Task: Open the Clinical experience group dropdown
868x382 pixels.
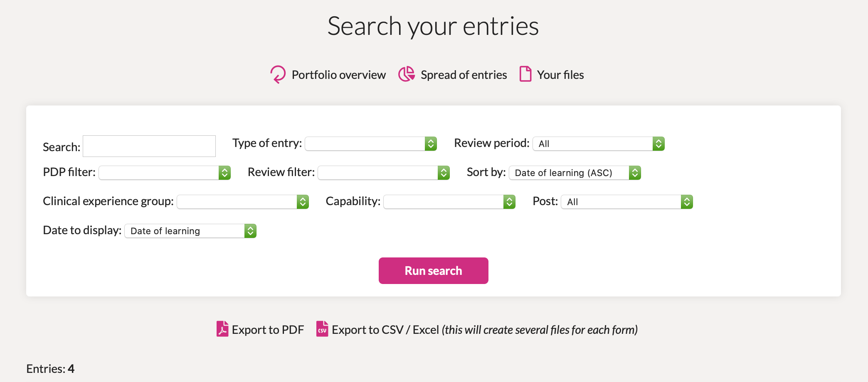Action: coord(243,202)
